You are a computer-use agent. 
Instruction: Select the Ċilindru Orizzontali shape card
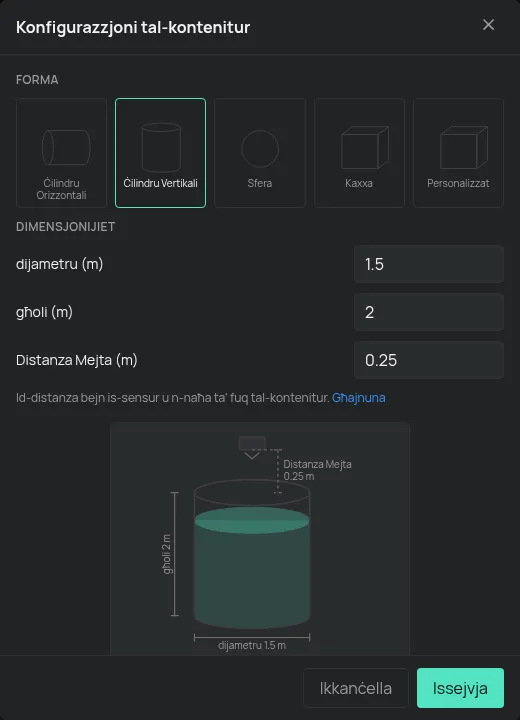(x=62, y=153)
